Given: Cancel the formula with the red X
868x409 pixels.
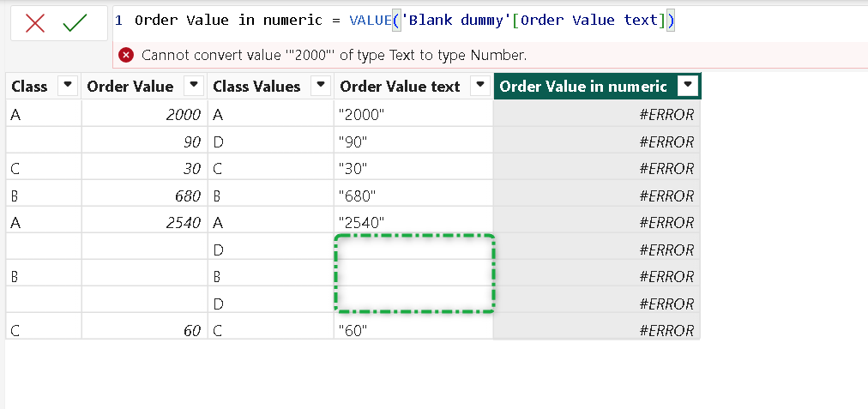Looking at the screenshot, I should (x=35, y=22).
